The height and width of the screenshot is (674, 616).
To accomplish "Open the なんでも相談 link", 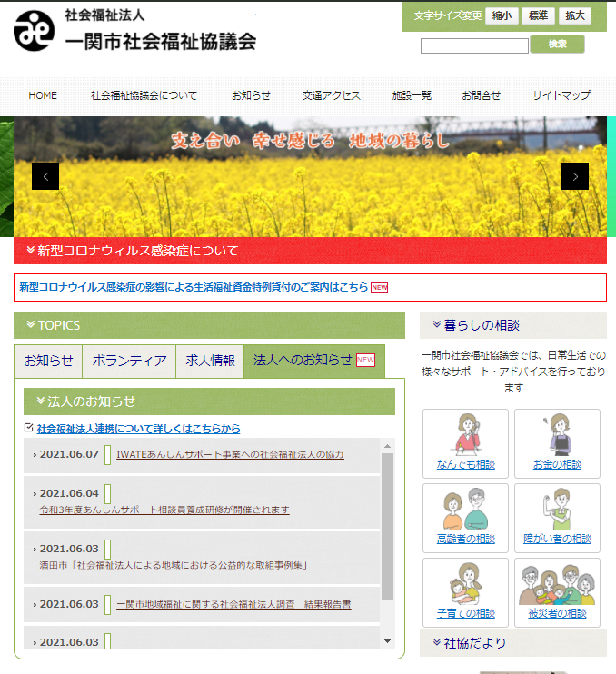I will click(465, 465).
